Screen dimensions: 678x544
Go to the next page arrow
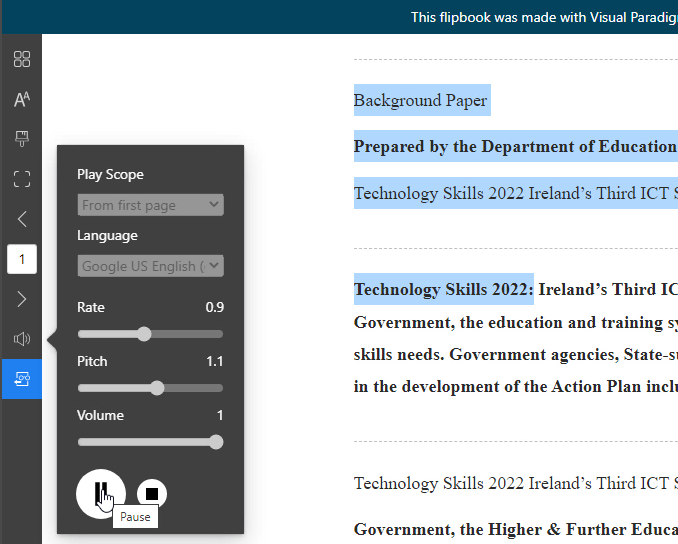21,299
